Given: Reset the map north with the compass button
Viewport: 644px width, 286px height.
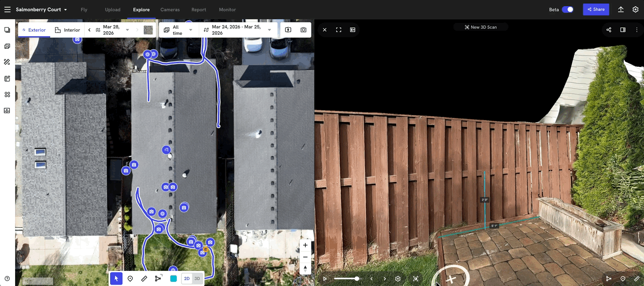Looking at the screenshot, I should (x=305, y=268).
